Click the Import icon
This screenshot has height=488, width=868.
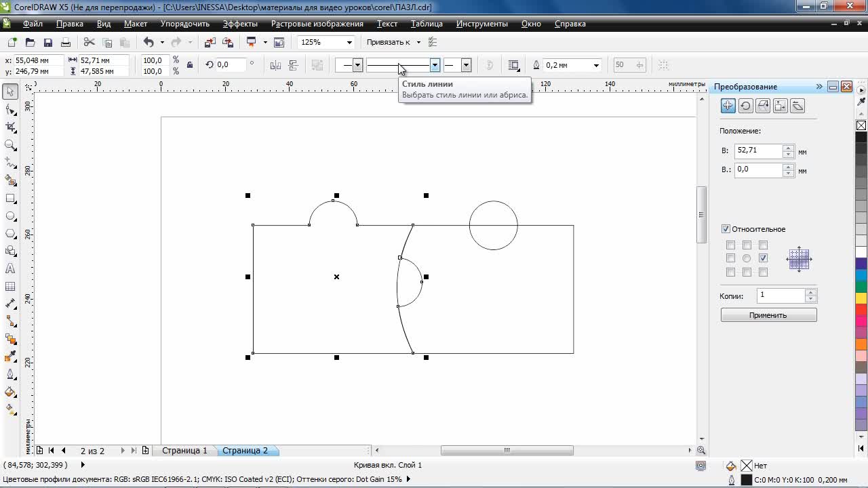click(210, 42)
